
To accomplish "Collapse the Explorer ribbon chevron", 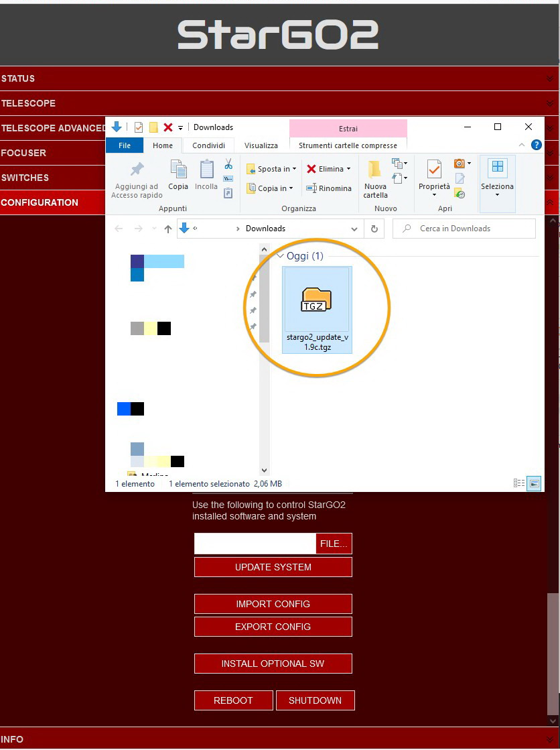I will point(522,145).
